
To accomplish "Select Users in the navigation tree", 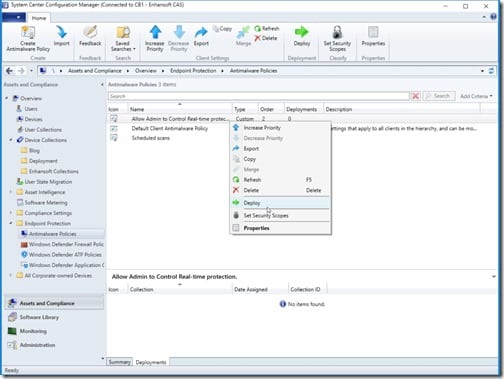I will click(x=31, y=109).
